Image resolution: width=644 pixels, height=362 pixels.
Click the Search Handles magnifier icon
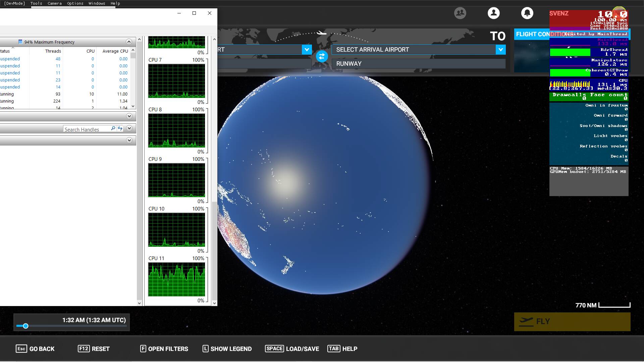click(x=113, y=128)
